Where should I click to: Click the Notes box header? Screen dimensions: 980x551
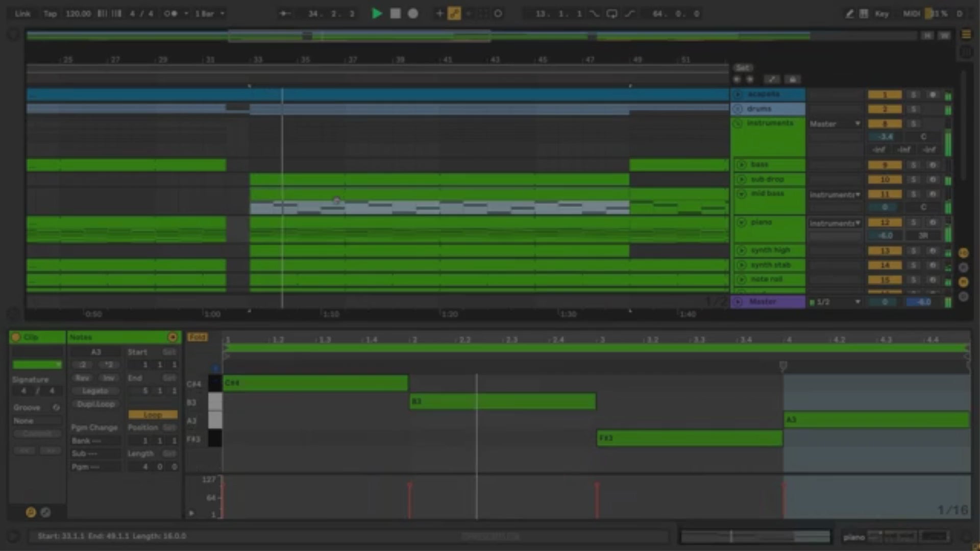click(124, 337)
